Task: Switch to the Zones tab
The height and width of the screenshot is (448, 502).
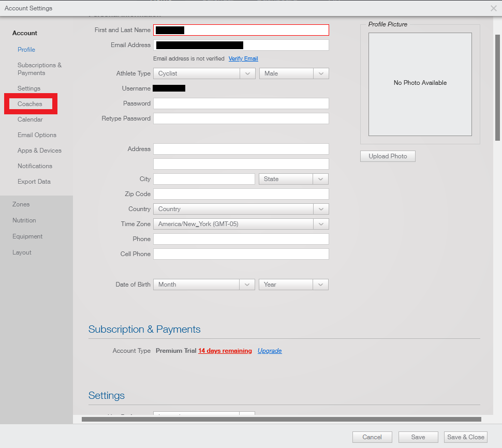Action: [21, 204]
